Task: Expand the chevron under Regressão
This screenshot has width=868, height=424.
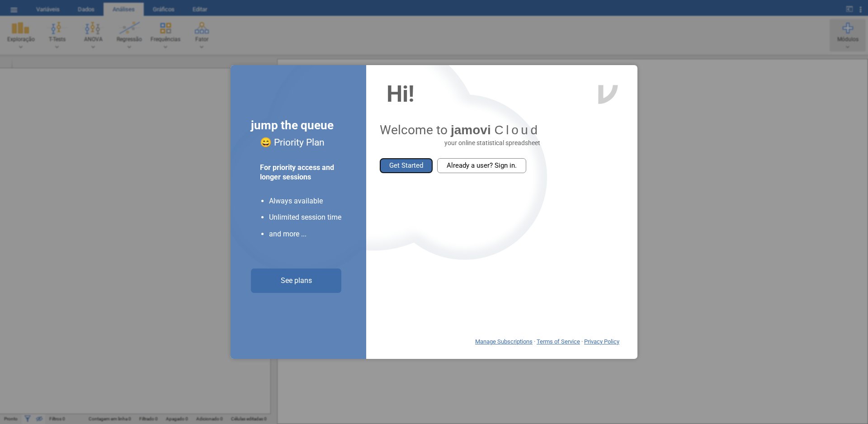Action: pyautogui.click(x=129, y=47)
